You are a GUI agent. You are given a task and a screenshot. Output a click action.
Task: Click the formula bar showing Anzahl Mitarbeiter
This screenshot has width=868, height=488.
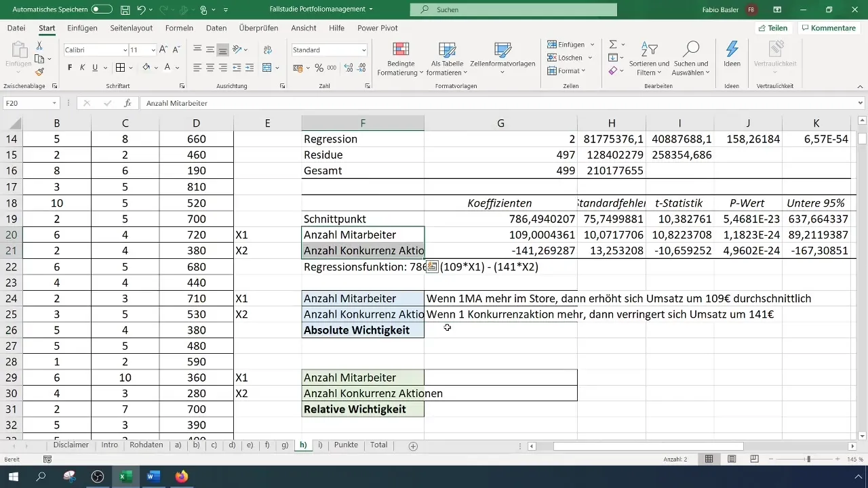pos(498,103)
